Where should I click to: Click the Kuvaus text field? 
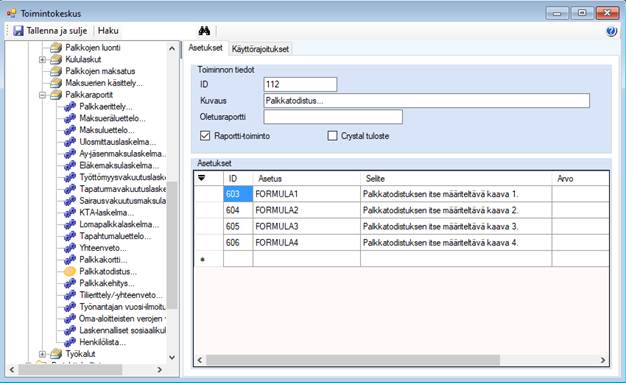(x=426, y=101)
